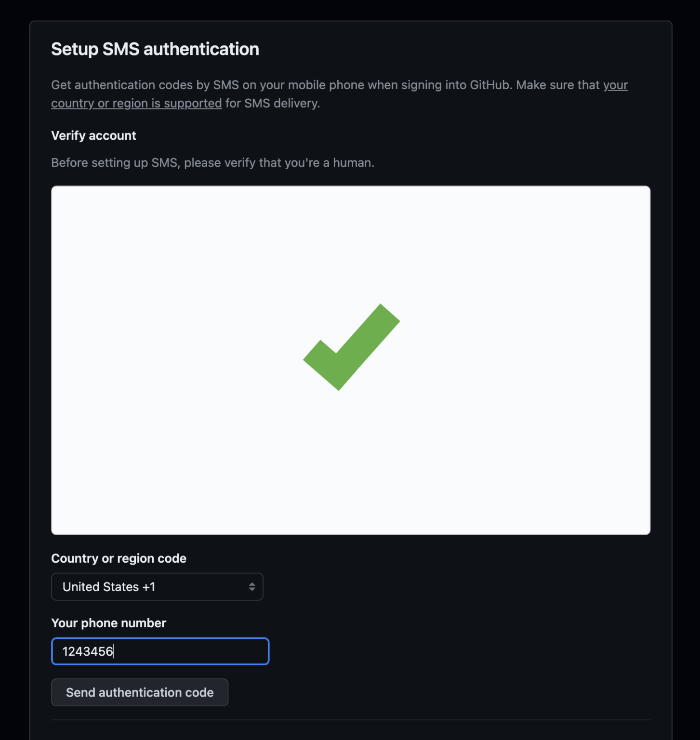700x740 pixels.
Task: Click the 'Before setting up SMS' instruction text
Action: pos(212,162)
